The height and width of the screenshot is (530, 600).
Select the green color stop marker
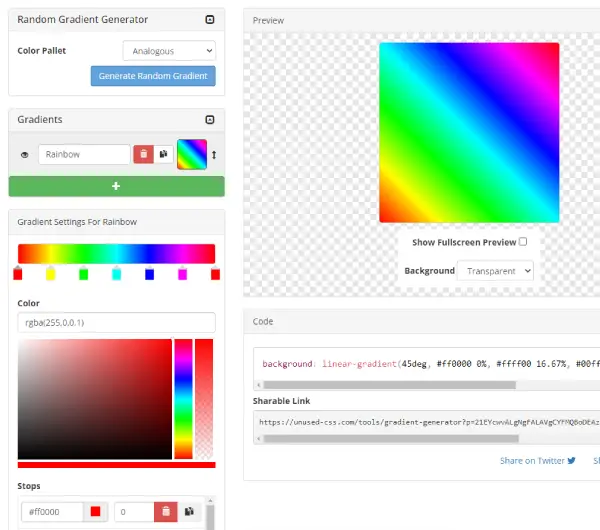83,273
